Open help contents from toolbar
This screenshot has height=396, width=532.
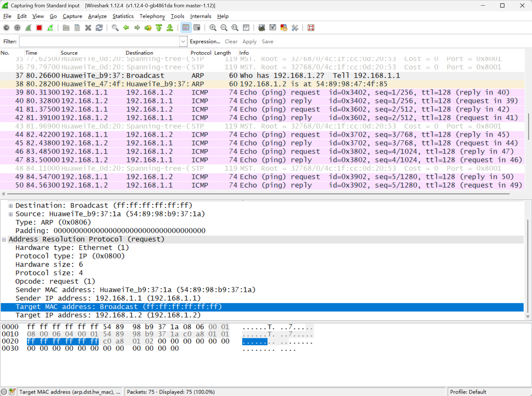coord(311,28)
